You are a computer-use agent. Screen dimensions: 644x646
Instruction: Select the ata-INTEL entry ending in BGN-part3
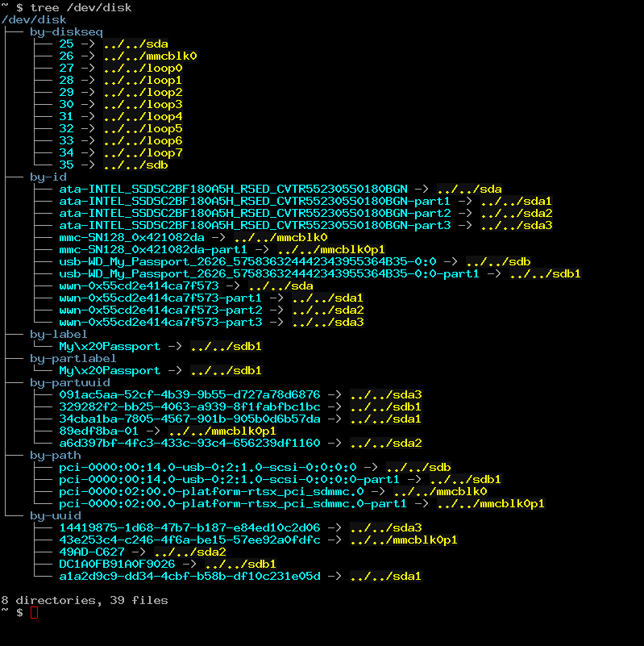point(255,225)
